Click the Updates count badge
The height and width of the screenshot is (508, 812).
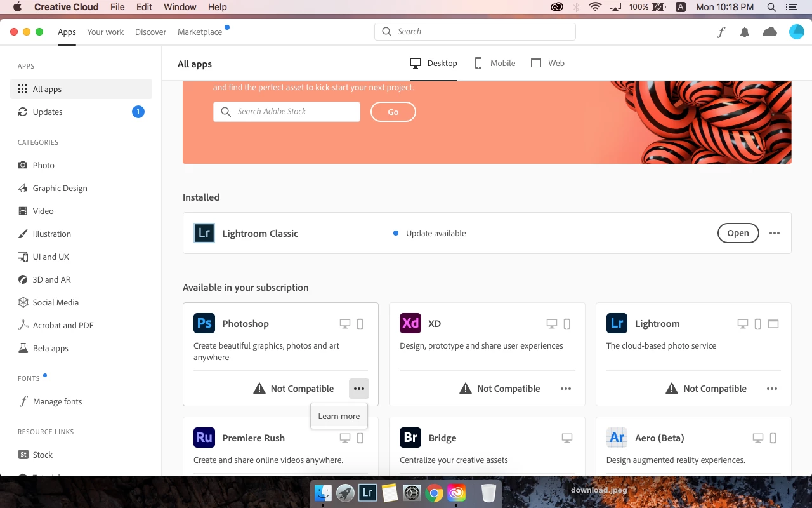tap(138, 112)
